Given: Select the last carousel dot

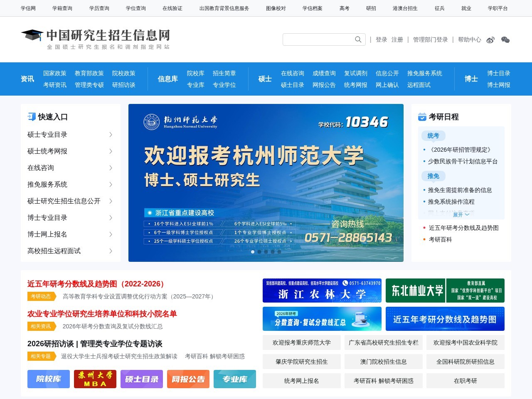Looking at the screenshot, I should [279, 252].
